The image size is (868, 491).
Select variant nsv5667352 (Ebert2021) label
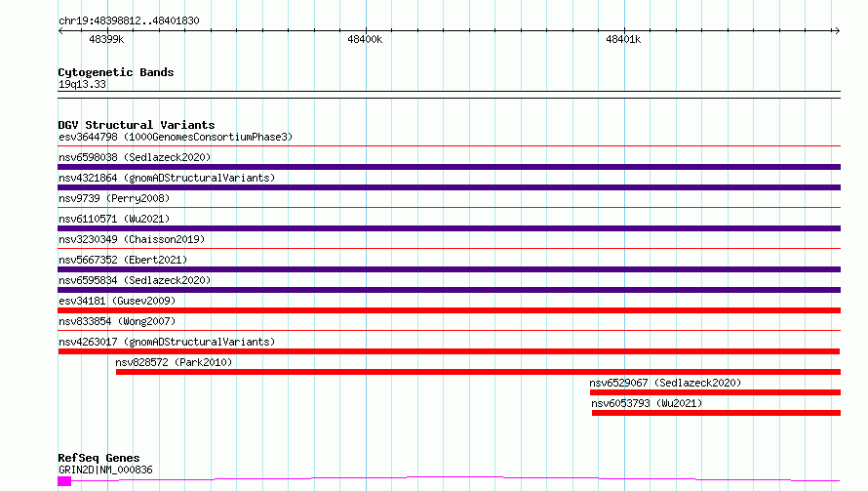click(x=123, y=260)
